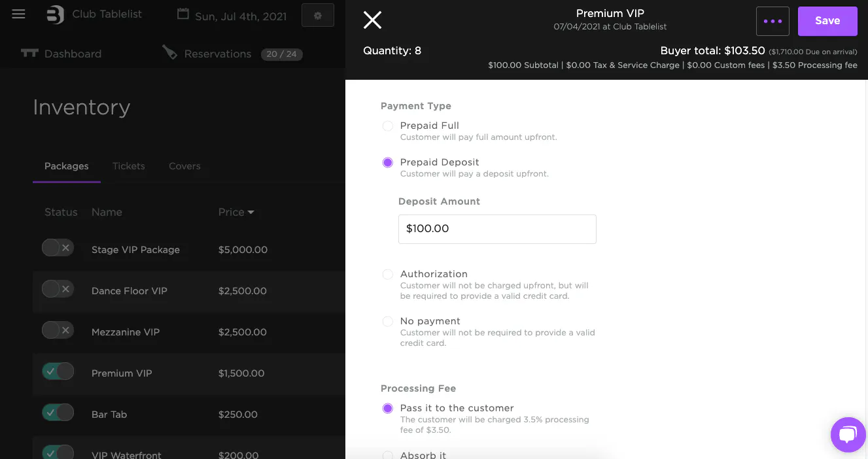Open the three-dot more options menu
The height and width of the screenshot is (459, 868).
click(x=773, y=21)
